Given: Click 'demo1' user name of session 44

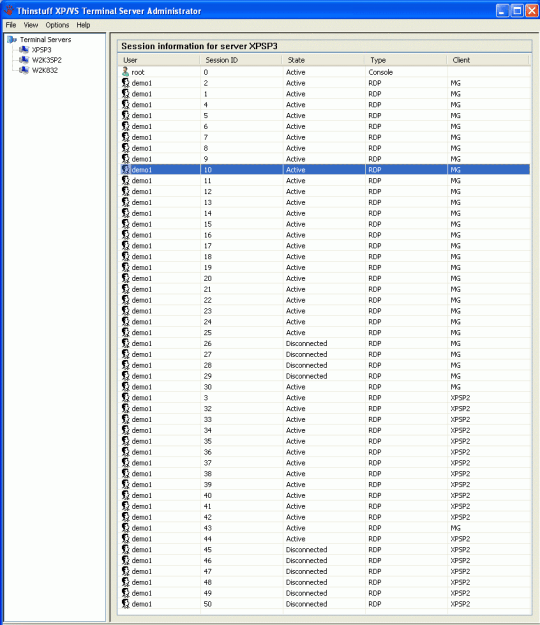Looking at the screenshot, I should coord(142,539).
